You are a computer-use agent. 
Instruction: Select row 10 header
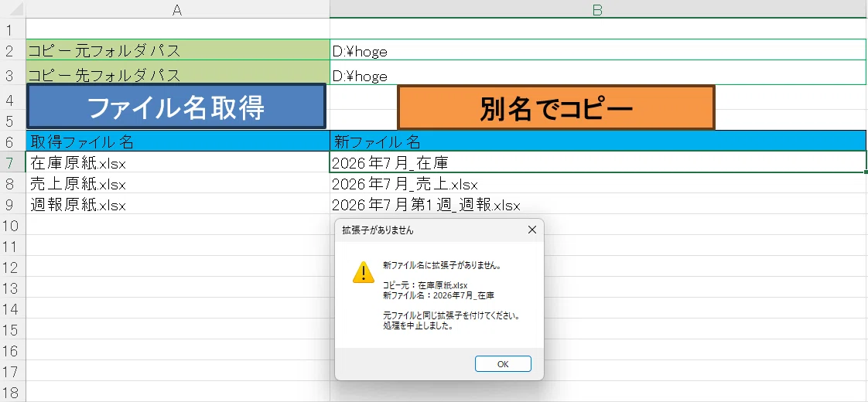(x=12, y=226)
